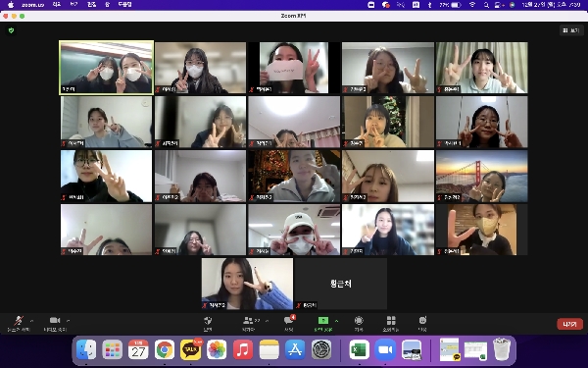The height and width of the screenshot is (368, 588).
Task: Open zoom.us menu in menu bar
Action: [x=33, y=5]
